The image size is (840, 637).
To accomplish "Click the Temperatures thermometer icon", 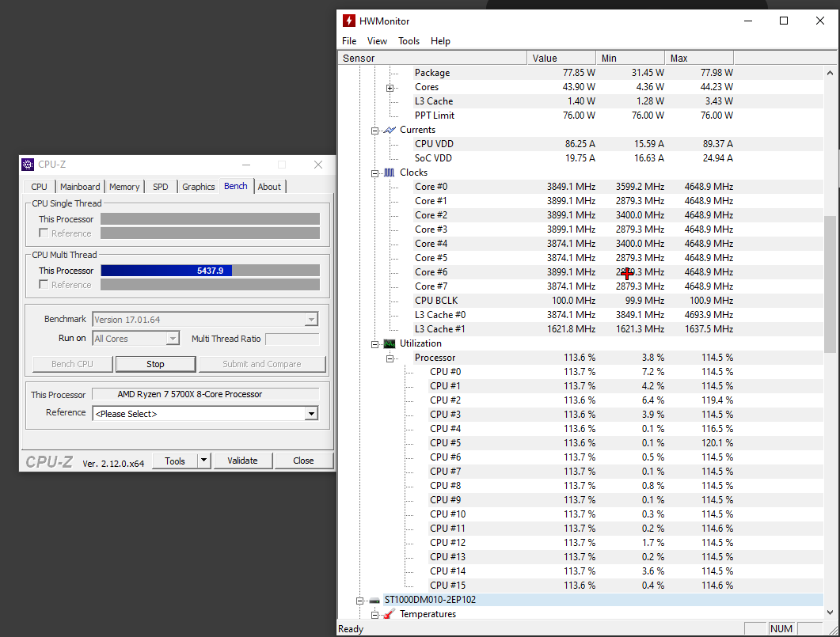I will click(390, 614).
